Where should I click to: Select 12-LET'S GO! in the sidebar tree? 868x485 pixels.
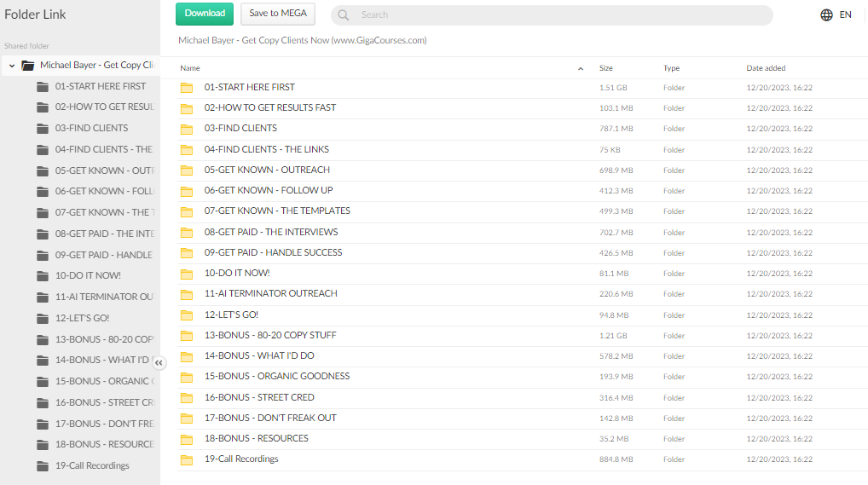pyautogui.click(x=82, y=318)
